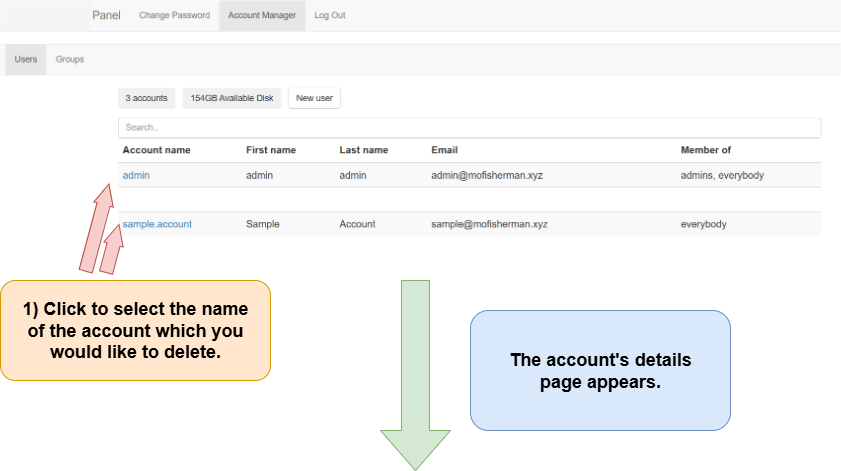Open the admin account link
Screen dimensions: 841x471
coord(136,175)
